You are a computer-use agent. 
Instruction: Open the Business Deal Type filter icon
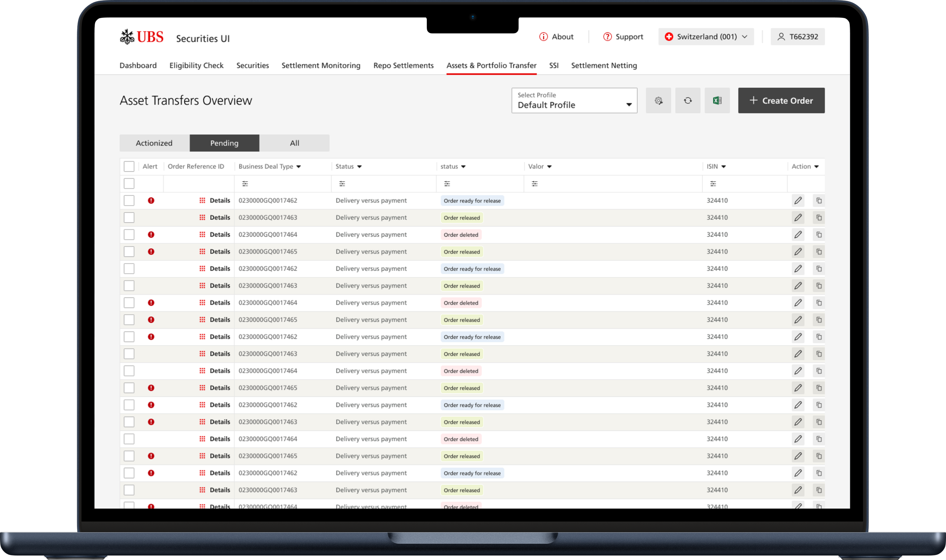[x=245, y=184]
